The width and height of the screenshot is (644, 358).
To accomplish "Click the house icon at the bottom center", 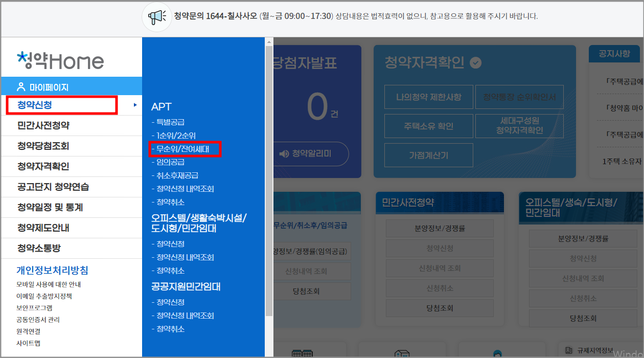I will pos(403,353).
